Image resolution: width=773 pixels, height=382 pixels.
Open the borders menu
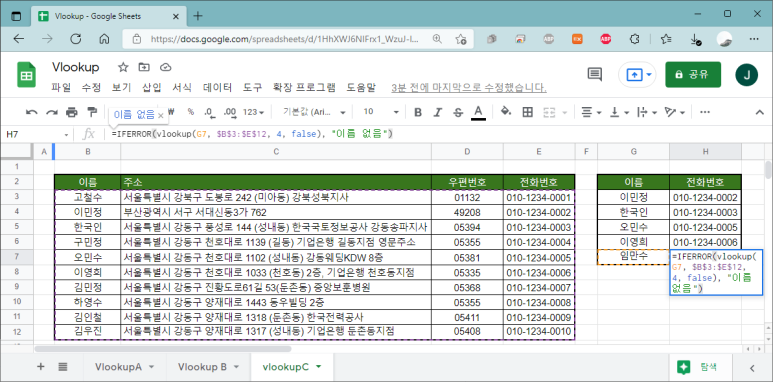(527, 112)
